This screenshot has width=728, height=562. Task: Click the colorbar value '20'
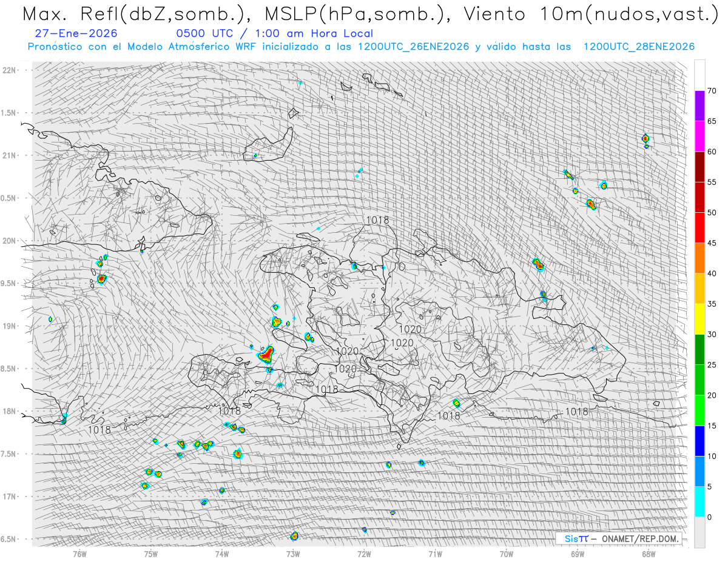[712, 395]
